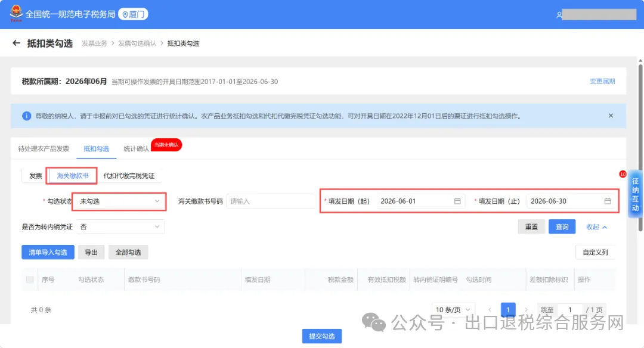The height and width of the screenshot is (348, 644).
Task: Switch to 待处理农产品发票 tab
Action: pos(44,148)
